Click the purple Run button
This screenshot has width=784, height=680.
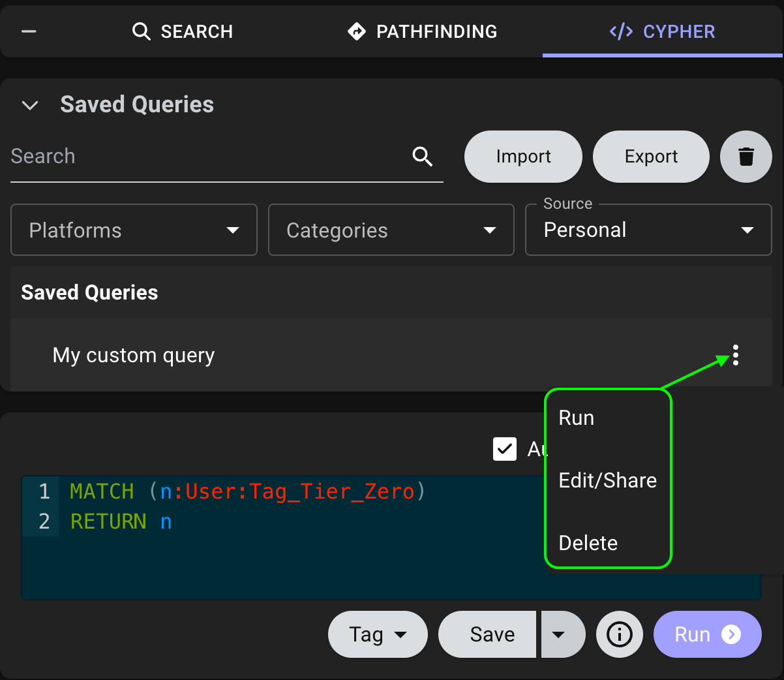[x=708, y=634]
